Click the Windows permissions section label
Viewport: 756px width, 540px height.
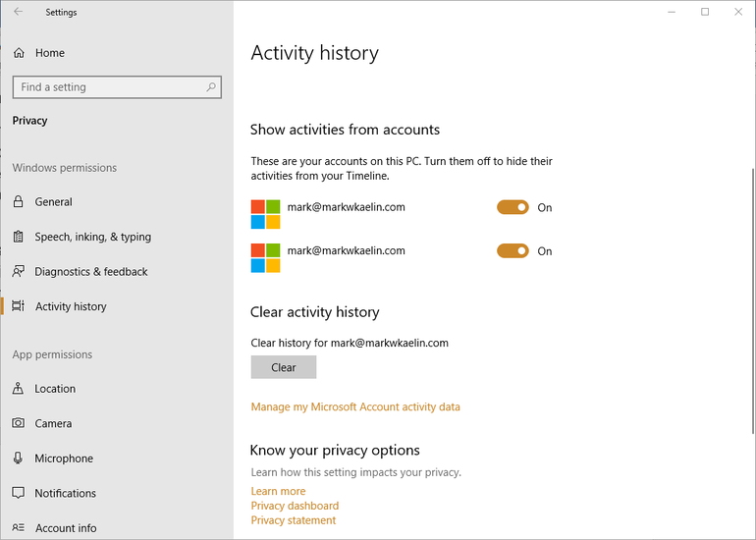pos(65,168)
